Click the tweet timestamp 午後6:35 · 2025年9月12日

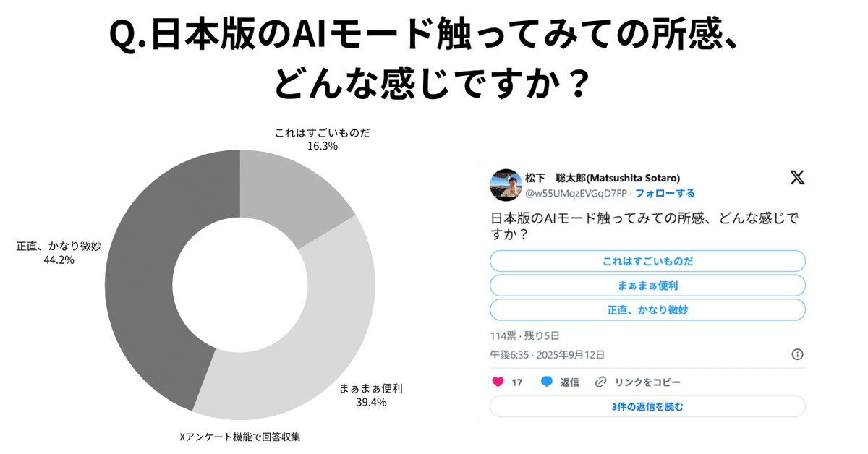(x=548, y=354)
